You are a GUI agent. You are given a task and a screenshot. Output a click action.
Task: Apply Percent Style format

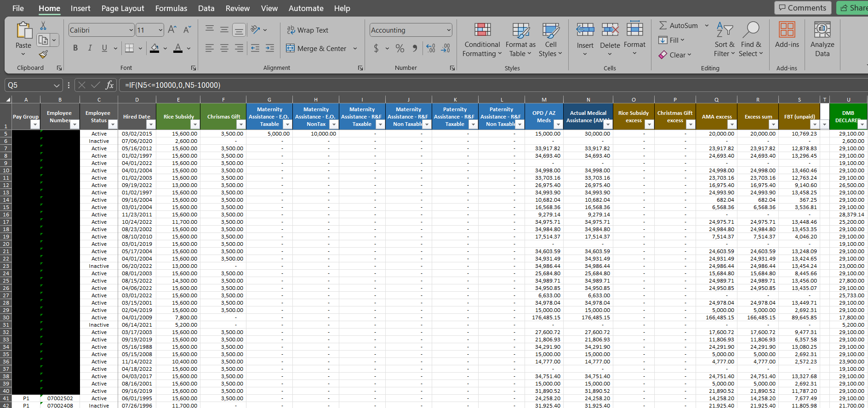[400, 48]
